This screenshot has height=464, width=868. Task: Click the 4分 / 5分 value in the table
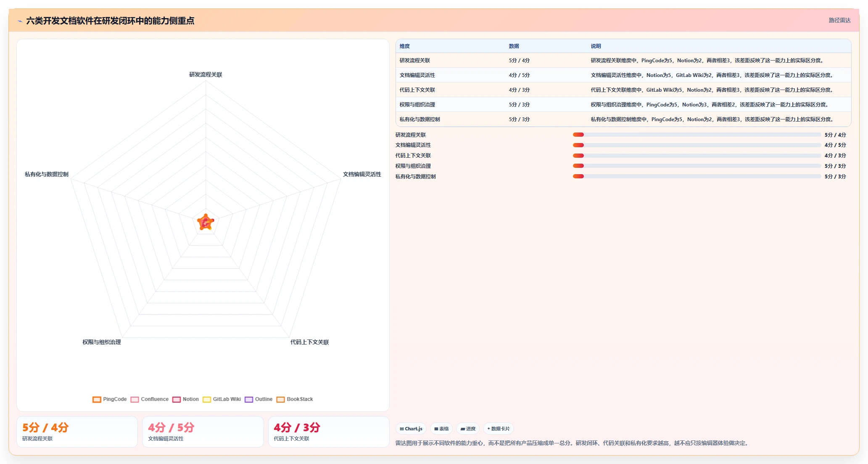coord(520,75)
